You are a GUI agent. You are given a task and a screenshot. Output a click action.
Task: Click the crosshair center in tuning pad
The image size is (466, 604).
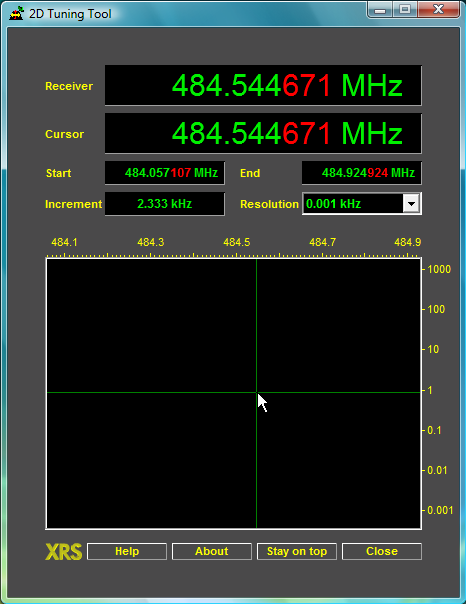pyautogui.click(x=256, y=392)
